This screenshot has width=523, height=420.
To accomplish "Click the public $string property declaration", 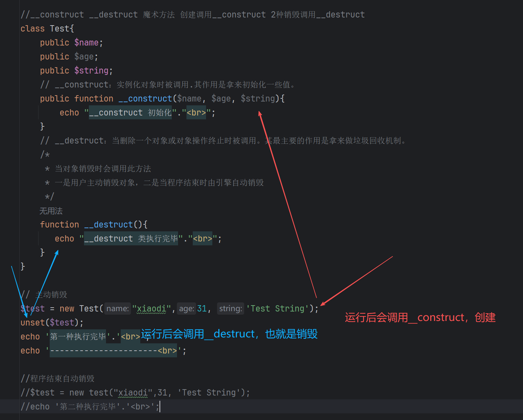I will coord(75,70).
